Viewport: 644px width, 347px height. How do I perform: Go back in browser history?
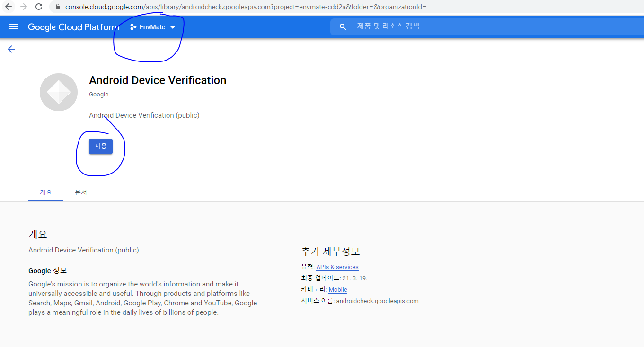[x=8, y=7]
